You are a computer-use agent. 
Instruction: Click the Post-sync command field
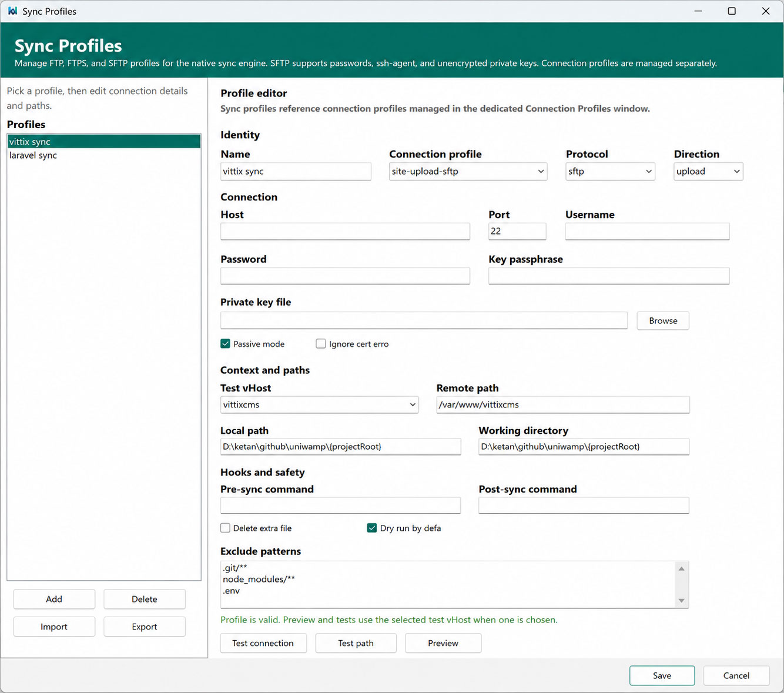coord(584,505)
